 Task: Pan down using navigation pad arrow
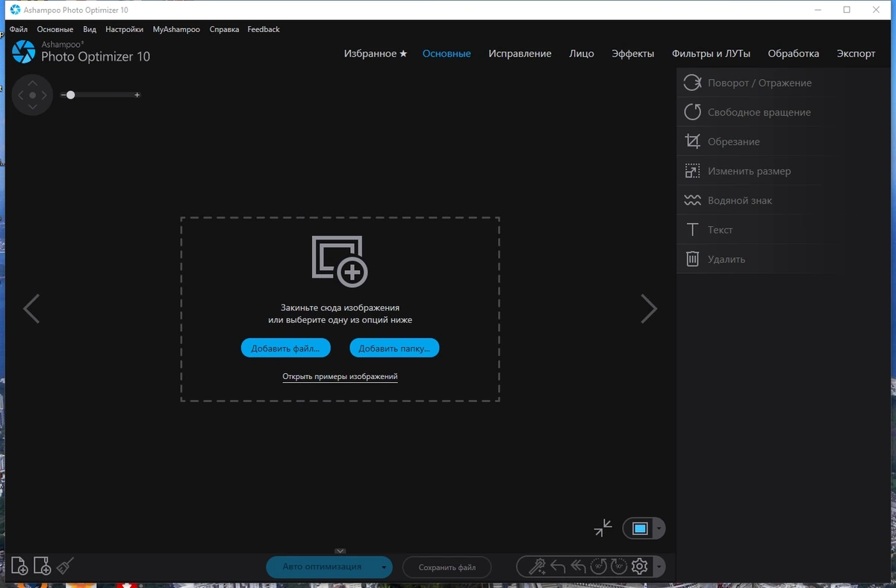click(x=32, y=107)
